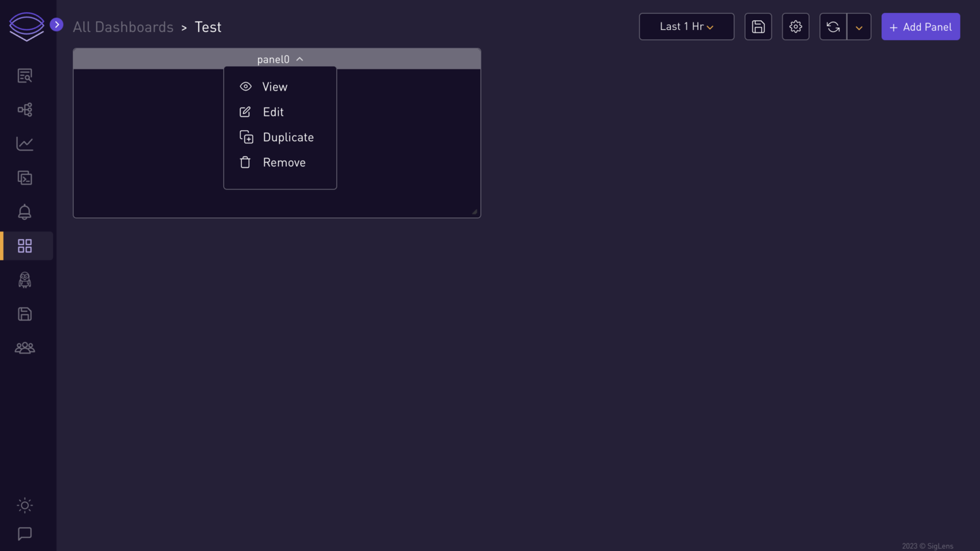Open the users group icon in sidebar

[x=25, y=348]
